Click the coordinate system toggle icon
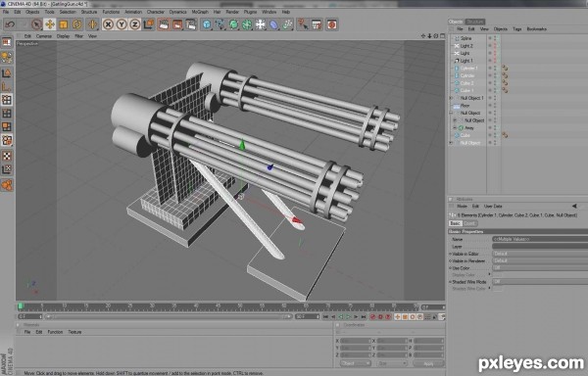Viewport: 588px width, 376px height. click(149, 24)
